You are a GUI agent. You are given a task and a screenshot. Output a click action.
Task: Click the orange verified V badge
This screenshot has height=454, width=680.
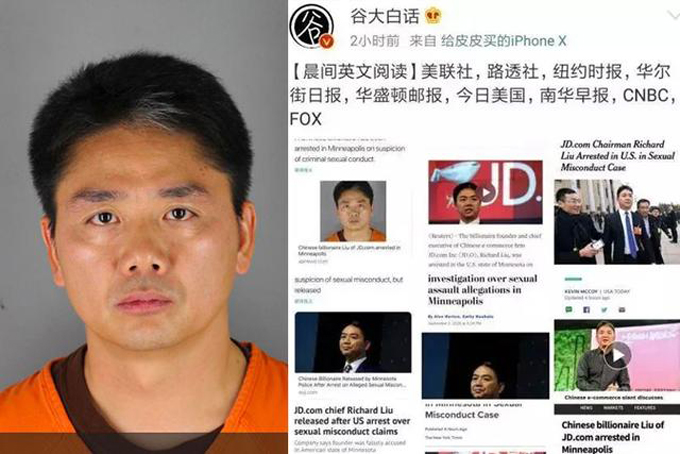coord(326,42)
